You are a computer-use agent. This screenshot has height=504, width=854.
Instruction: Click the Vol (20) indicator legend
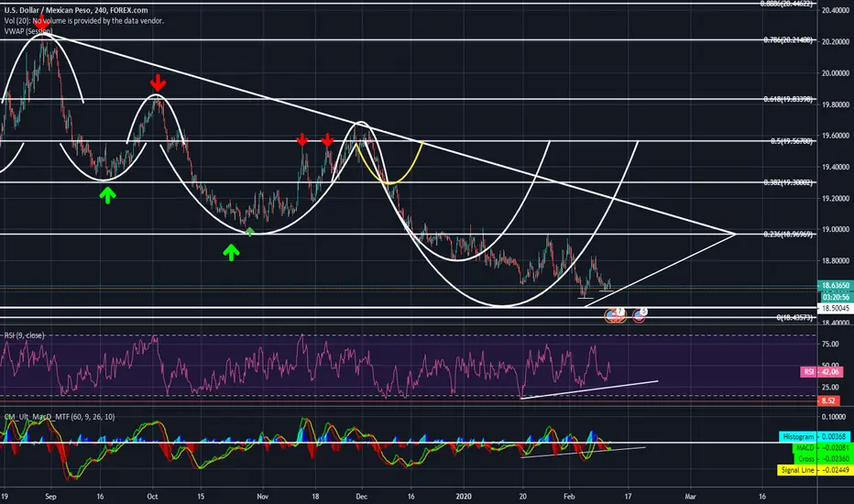click(x=84, y=21)
